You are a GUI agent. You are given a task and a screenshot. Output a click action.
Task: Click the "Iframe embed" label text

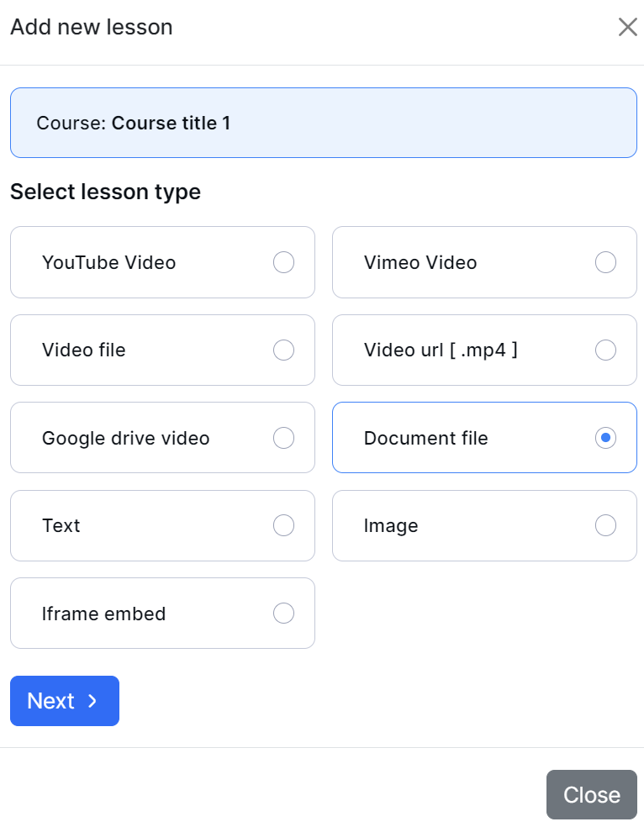point(103,614)
